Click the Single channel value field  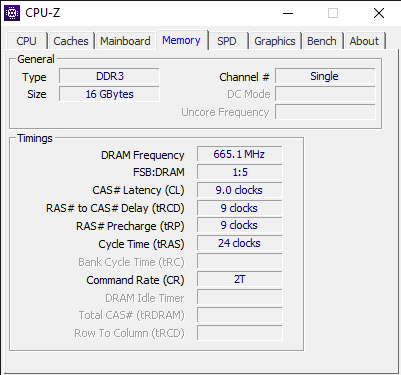pos(325,76)
